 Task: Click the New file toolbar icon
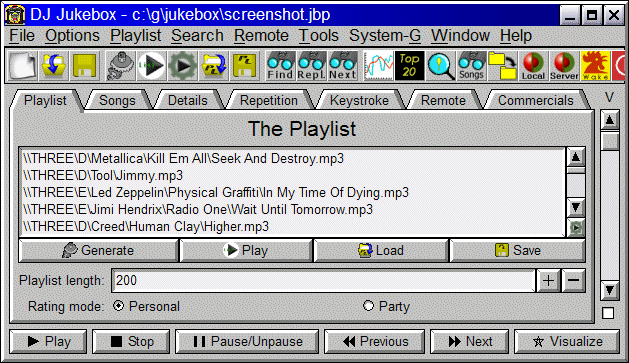[23, 66]
